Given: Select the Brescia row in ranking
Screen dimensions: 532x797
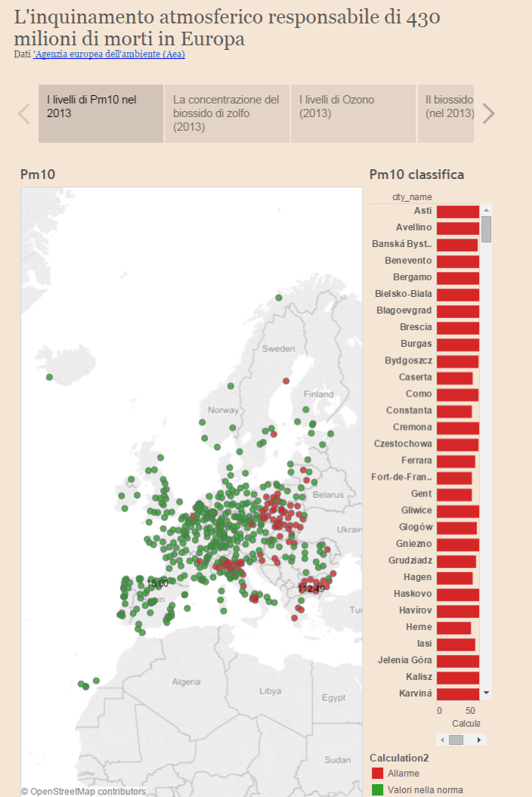Looking at the screenshot, I should click(x=424, y=327).
